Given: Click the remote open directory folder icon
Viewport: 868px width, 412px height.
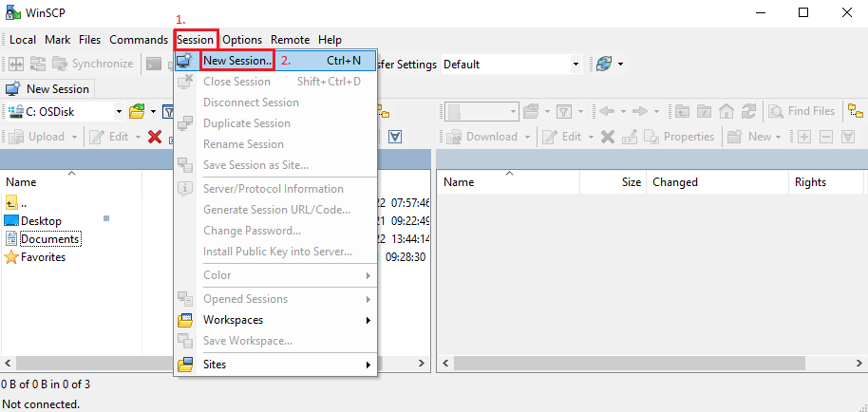Looking at the screenshot, I should click(x=532, y=112).
